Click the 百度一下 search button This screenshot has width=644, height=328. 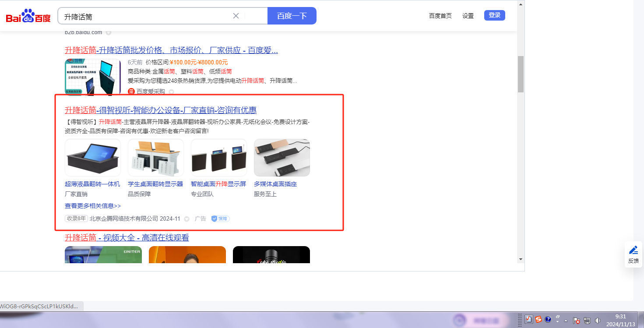[x=292, y=16]
